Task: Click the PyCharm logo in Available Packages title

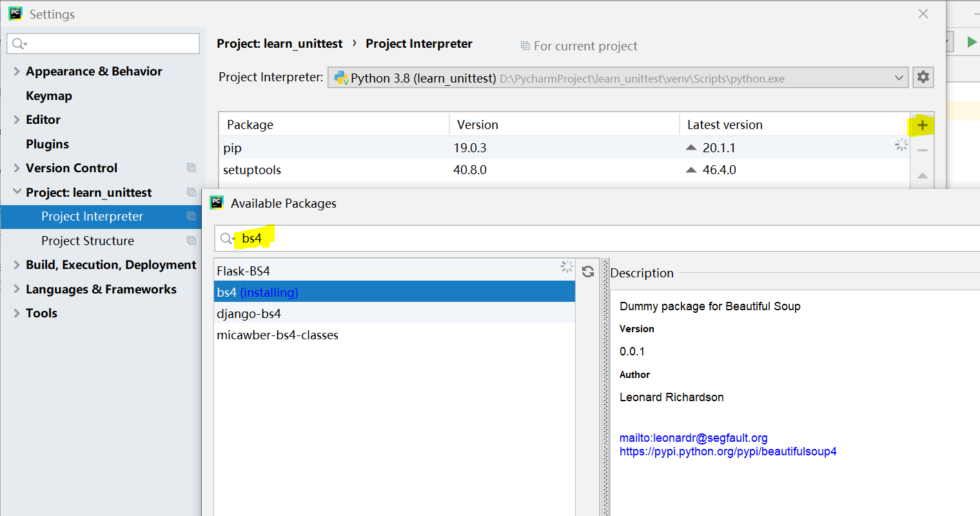Action: tap(217, 203)
